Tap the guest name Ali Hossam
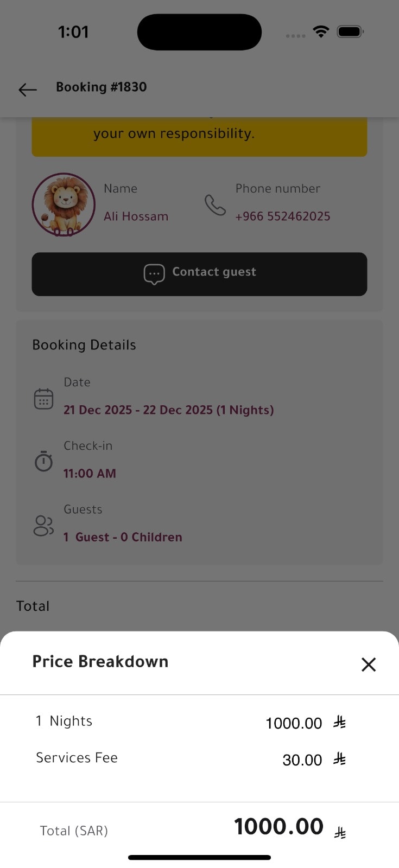 coord(136,216)
